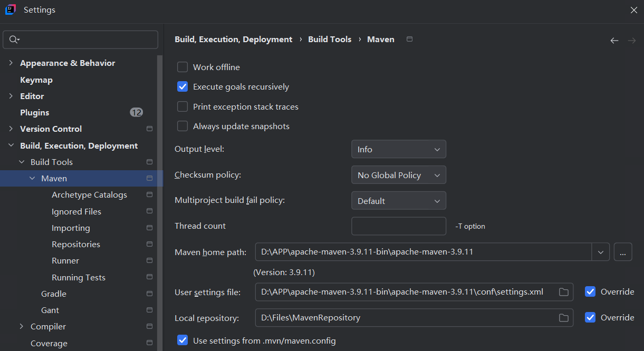Image resolution: width=644 pixels, height=351 pixels.
Task: Expand the Appearance & Behavior section
Action: tap(11, 63)
